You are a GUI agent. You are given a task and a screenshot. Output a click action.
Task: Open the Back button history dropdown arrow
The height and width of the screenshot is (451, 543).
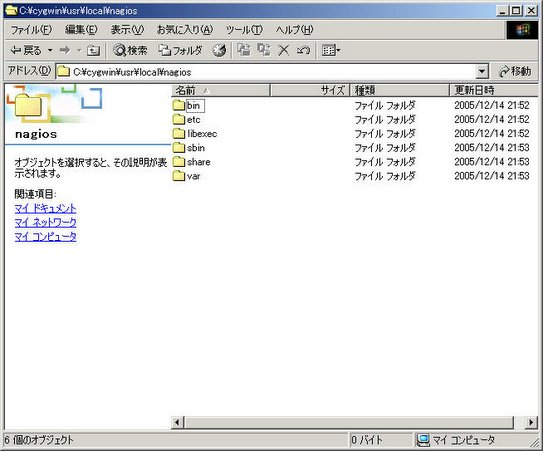(x=50, y=51)
